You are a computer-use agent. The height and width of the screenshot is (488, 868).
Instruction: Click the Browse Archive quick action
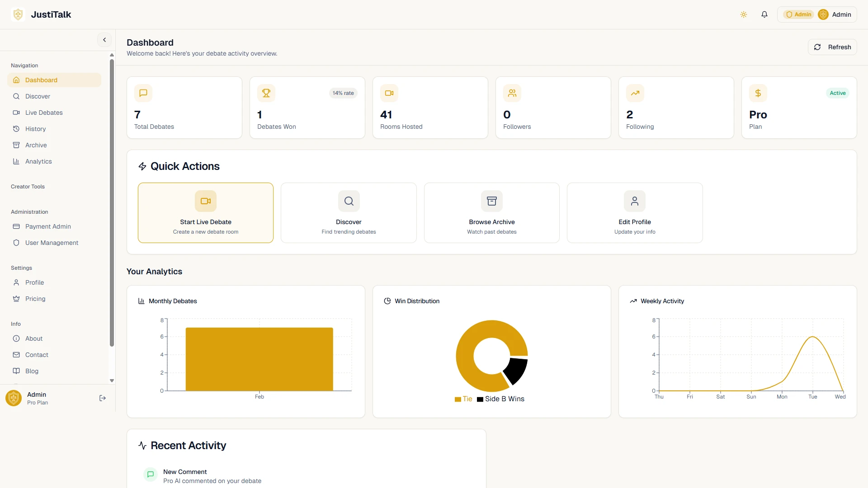pos(492,213)
